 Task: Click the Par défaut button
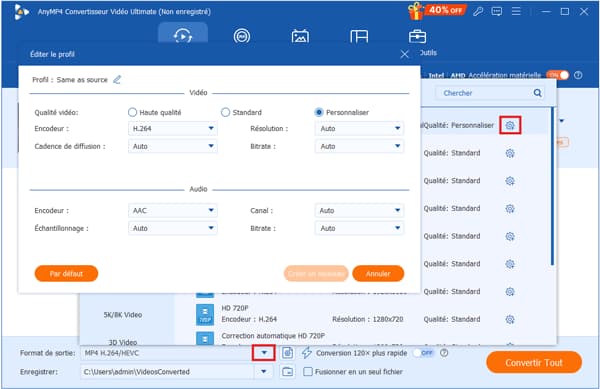[x=66, y=273]
